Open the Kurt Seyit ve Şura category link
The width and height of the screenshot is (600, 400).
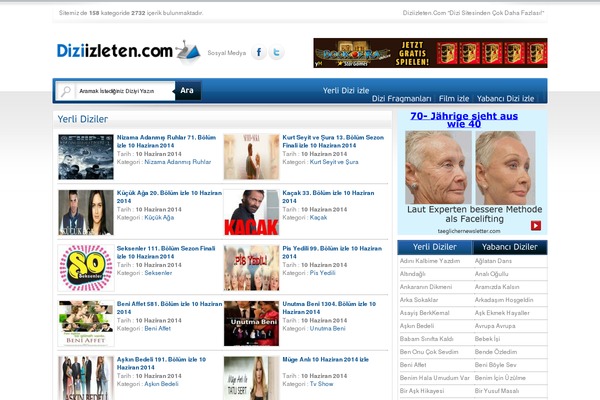334,162
